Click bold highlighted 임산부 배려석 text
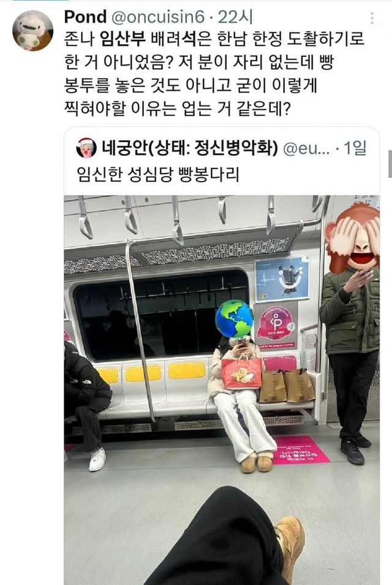The height and width of the screenshot is (585, 392). (148, 39)
